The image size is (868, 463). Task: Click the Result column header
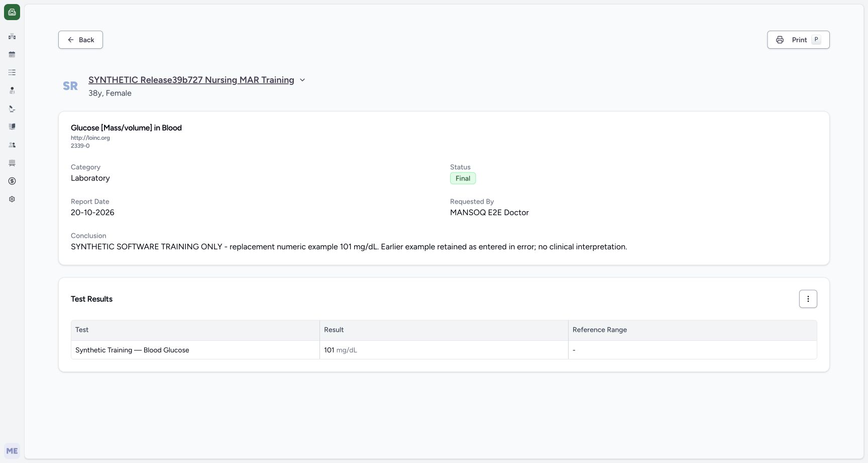coord(444,330)
